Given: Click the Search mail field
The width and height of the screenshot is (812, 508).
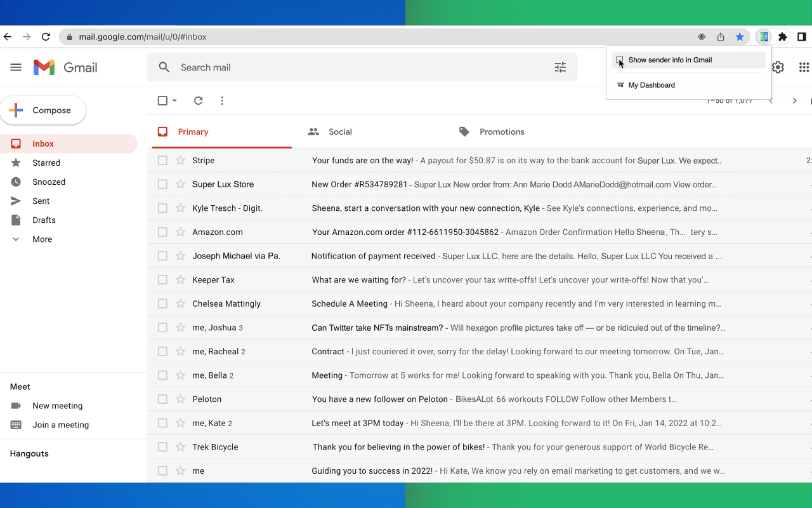Looking at the screenshot, I should click(x=362, y=67).
